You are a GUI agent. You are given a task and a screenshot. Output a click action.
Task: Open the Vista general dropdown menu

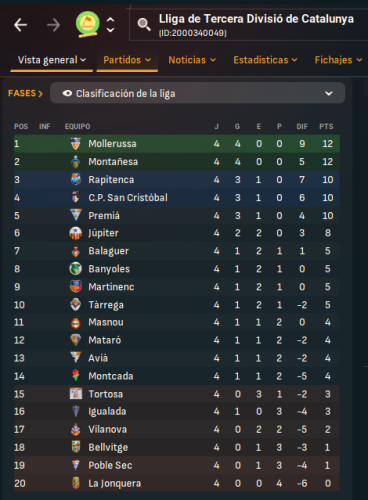point(52,60)
